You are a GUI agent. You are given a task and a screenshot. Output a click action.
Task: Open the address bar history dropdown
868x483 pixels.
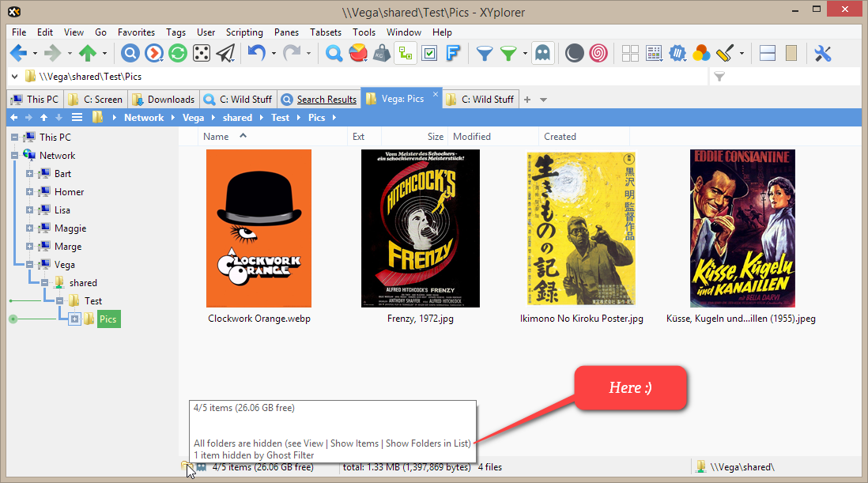(x=14, y=77)
